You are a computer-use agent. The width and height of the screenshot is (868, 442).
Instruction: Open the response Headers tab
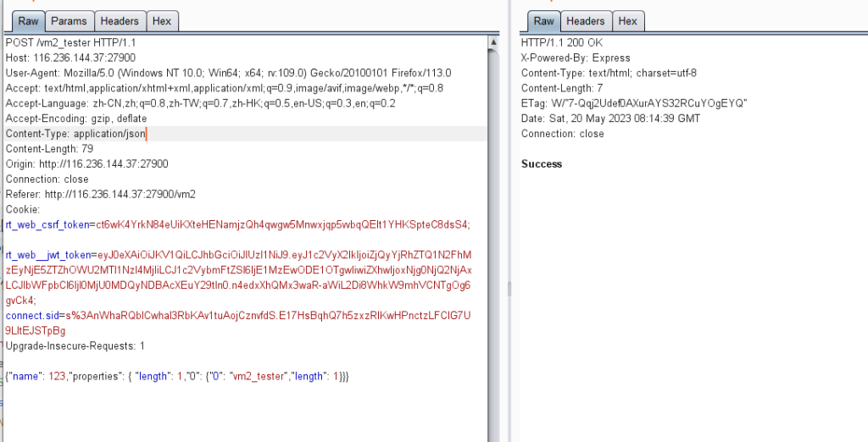586,21
